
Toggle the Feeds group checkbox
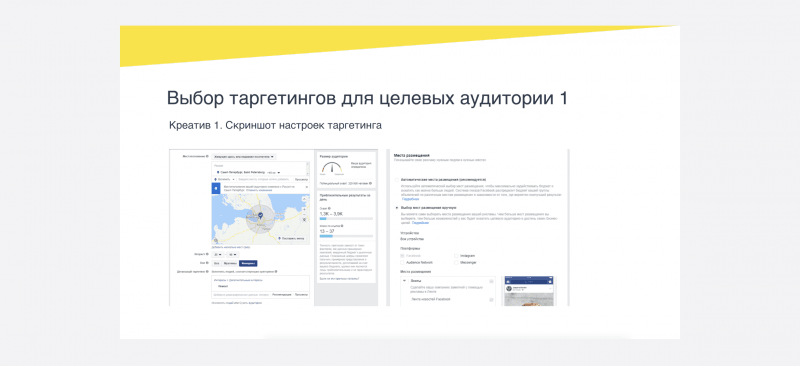[x=491, y=281]
